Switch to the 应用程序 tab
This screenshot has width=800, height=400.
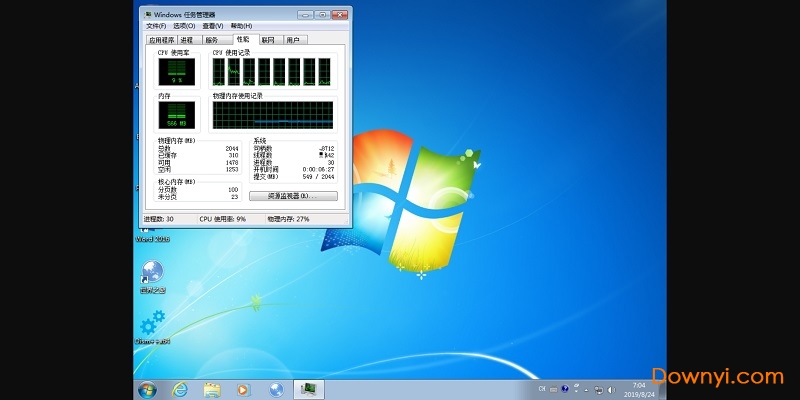tap(162, 40)
